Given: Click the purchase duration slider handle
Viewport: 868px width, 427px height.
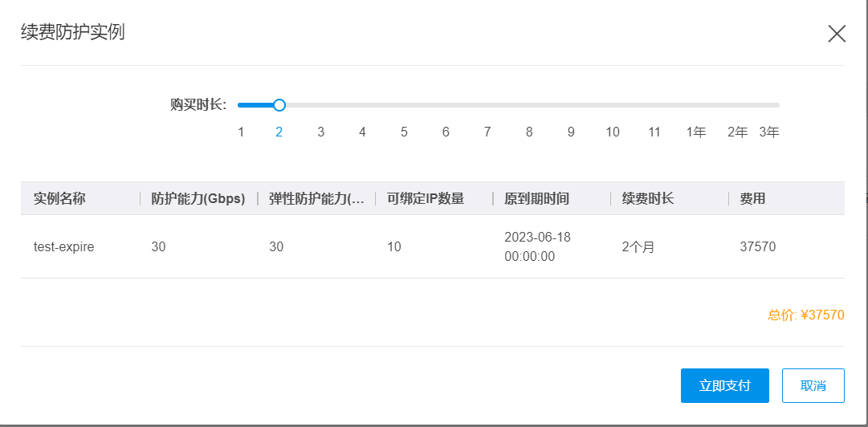Looking at the screenshot, I should pyautogui.click(x=279, y=105).
